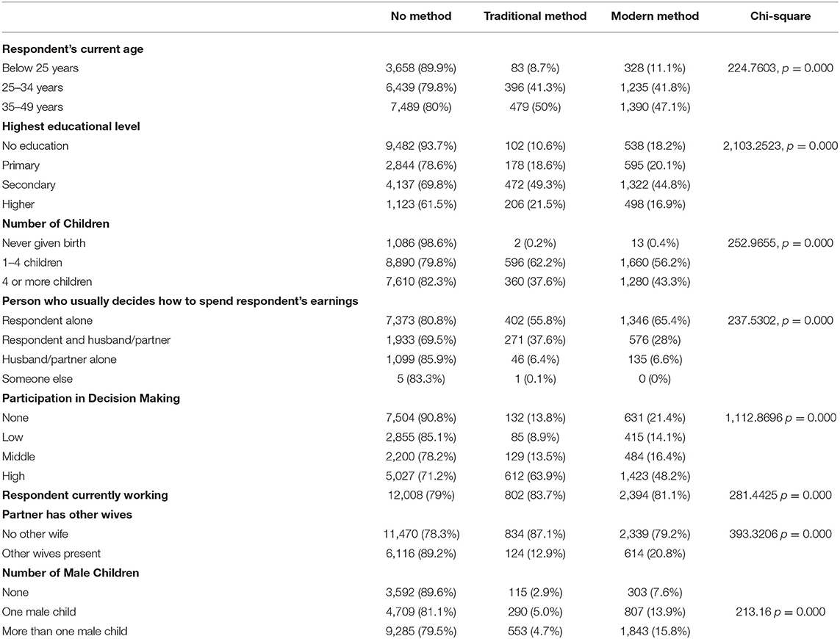Click the 'Low' row label
Viewport: 840px width, 639px height.
point(12,437)
